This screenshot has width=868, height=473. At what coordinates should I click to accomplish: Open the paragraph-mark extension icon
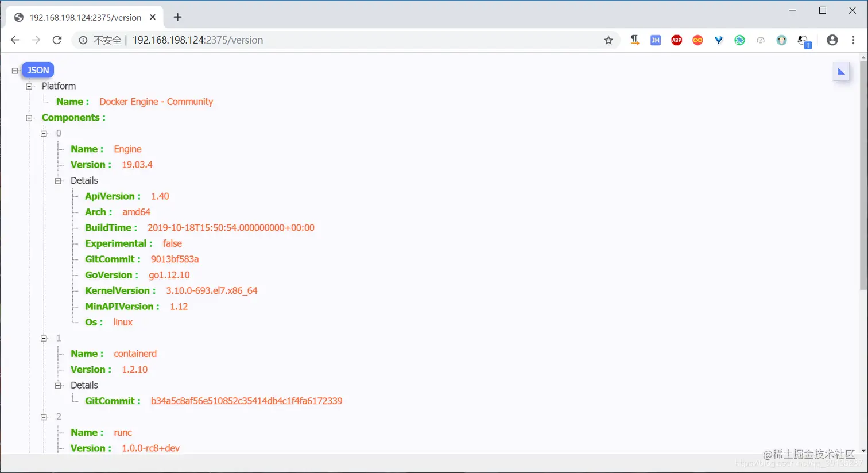click(634, 40)
